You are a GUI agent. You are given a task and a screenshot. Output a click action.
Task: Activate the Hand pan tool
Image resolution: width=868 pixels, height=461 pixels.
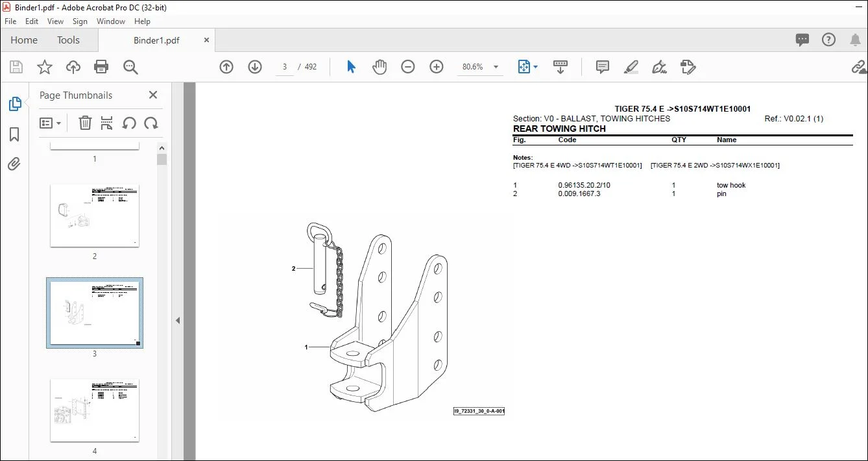380,67
